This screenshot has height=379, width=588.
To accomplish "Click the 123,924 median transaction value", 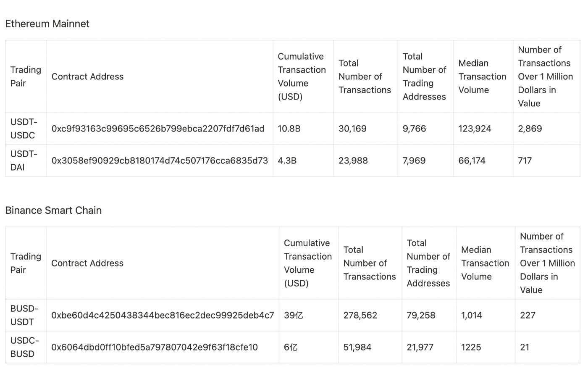I will [475, 129].
